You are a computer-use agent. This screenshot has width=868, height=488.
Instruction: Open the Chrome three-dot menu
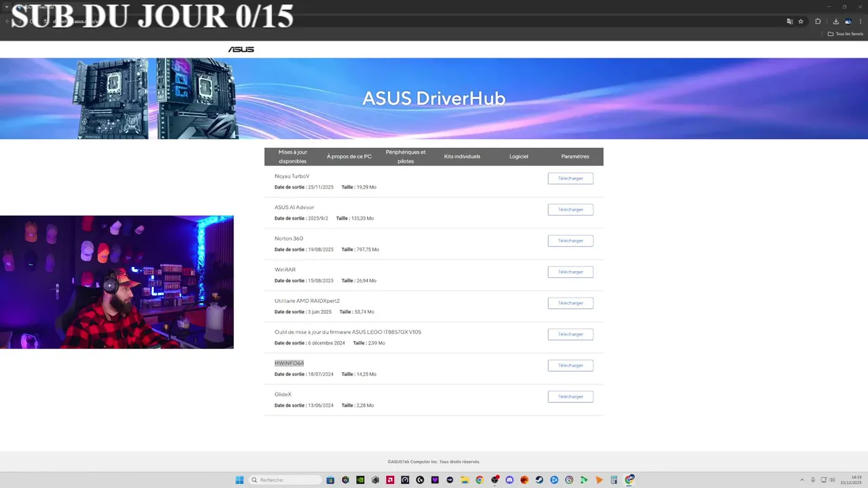[x=861, y=22]
